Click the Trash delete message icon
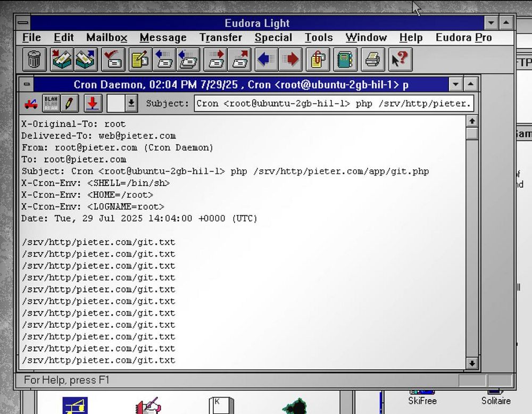This screenshot has height=414, width=532. (x=34, y=60)
